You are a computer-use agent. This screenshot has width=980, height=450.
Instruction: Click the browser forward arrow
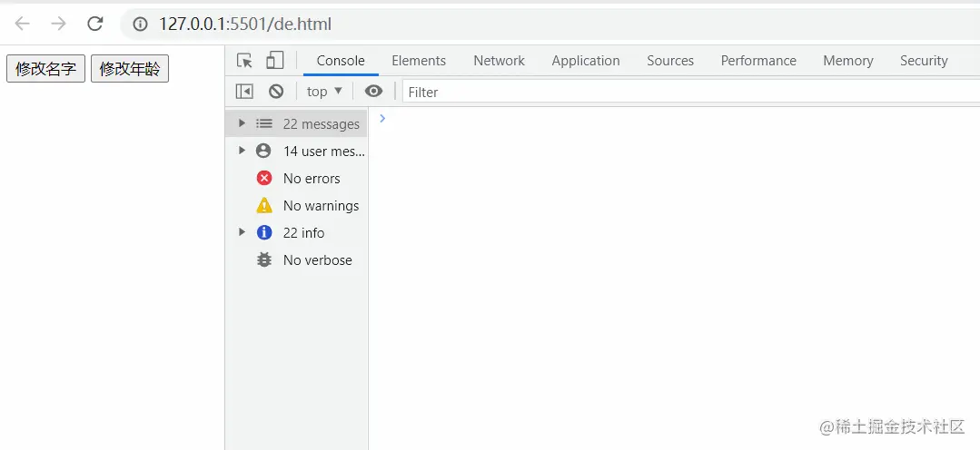click(x=59, y=24)
